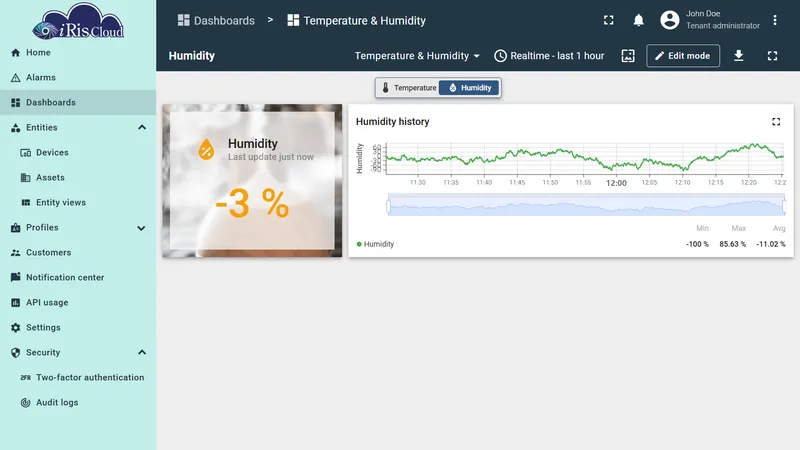Click the Humidity history line chart
The height and width of the screenshot is (450, 800).
585,158
